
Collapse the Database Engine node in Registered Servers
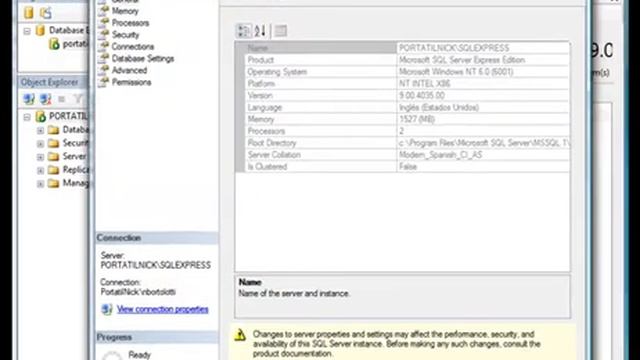tap(27, 31)
